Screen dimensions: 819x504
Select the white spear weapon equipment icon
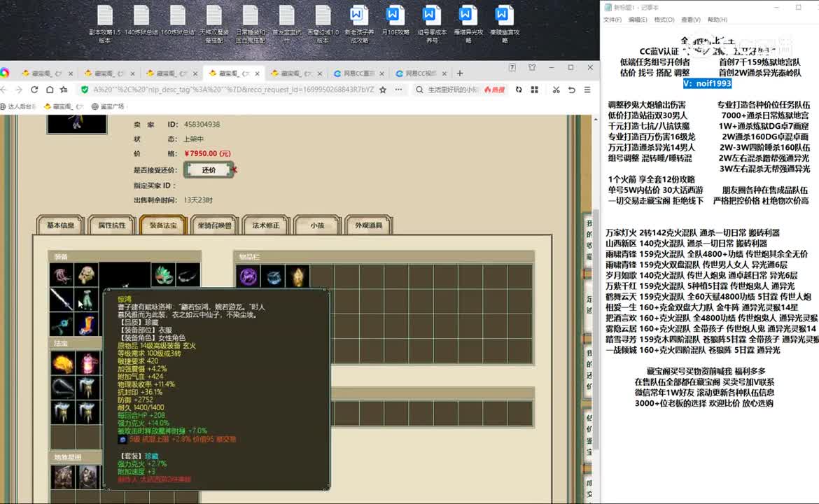pyautogui.click(x=62, y=300)
